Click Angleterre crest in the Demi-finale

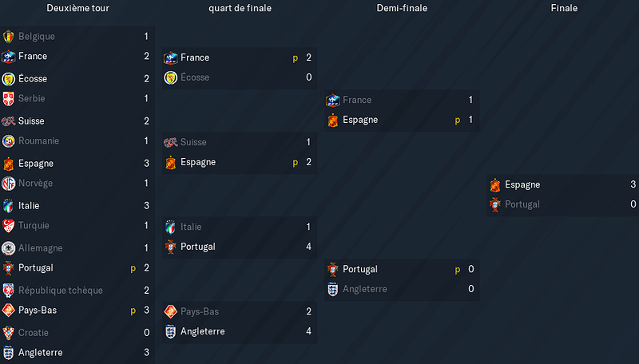click(333, 289)
